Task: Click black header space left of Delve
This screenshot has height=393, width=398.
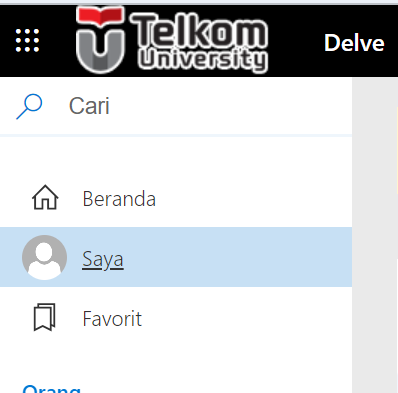Action: [296, 42]
